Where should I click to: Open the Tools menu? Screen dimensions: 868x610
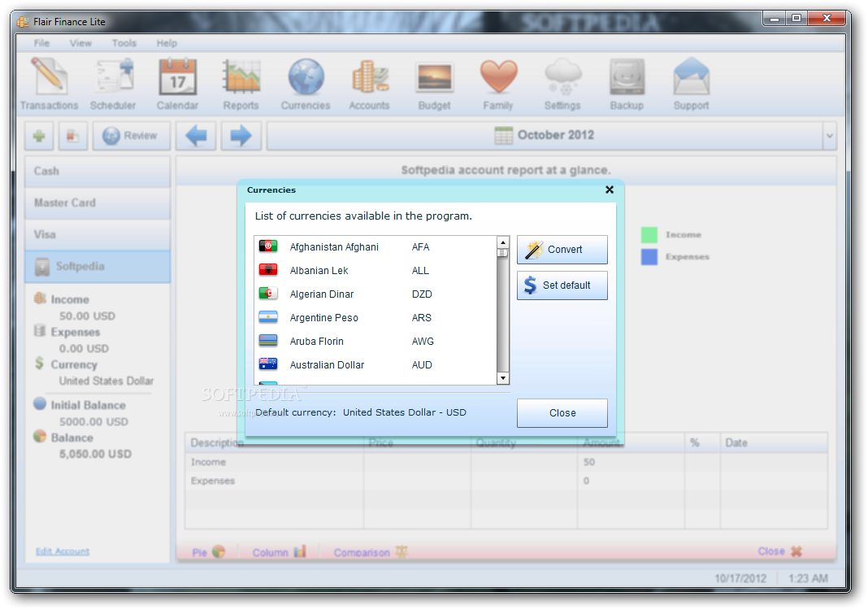pyautogui.click(x=124, y=43)
